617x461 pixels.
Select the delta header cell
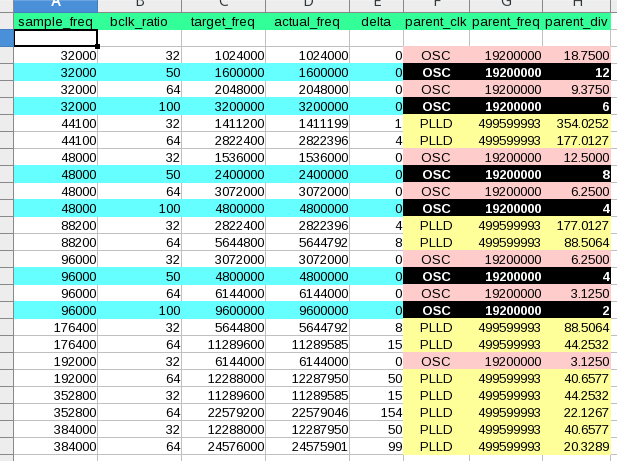coord(376,22)
